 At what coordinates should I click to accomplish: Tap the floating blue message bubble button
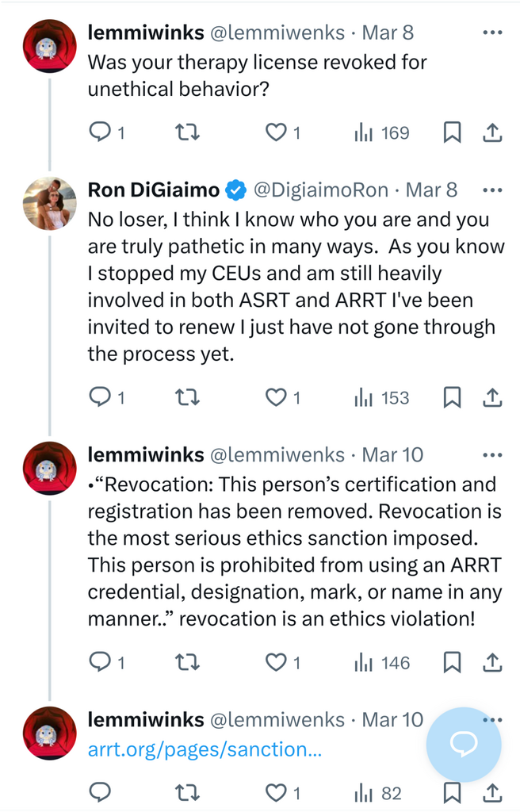(x=464, y=745)
